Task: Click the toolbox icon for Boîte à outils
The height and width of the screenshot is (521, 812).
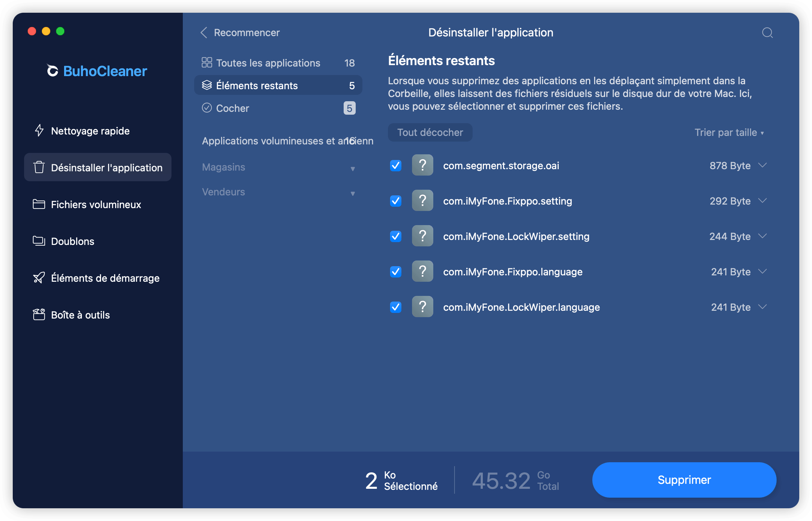Action: click(x=39, y=314)
